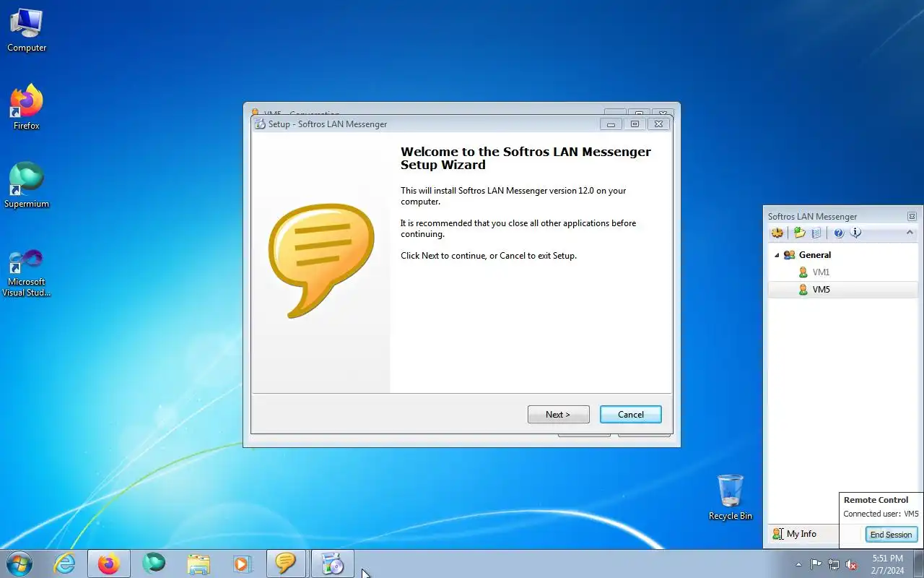This screenshot has height=578, width=924.
Task: Open Windows Media Player in taskbar
Action: (242, 564)
